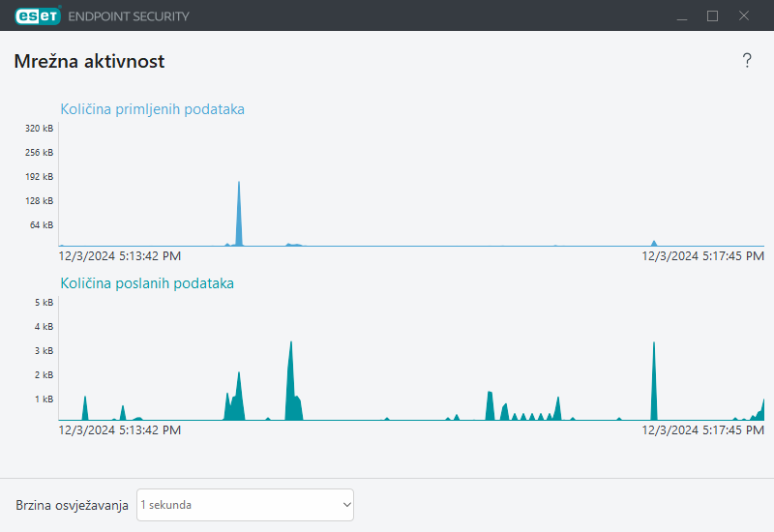Click the Brzina osvježavanja label

[x=72, y=505]
